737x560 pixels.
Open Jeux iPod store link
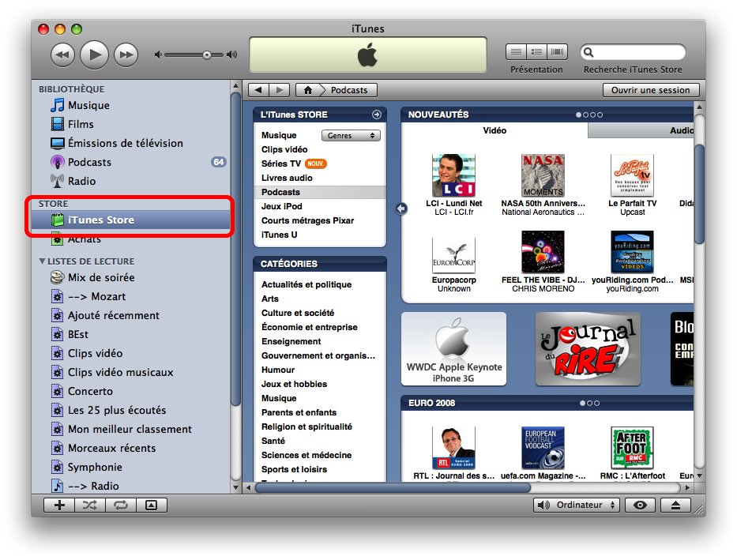coord(281,206)
